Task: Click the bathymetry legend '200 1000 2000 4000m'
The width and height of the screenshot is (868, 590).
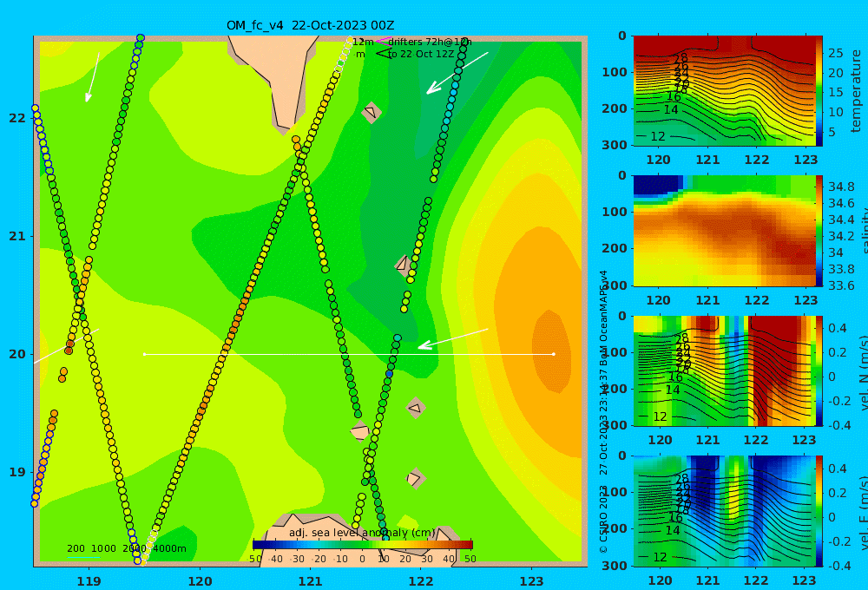Action: [127, 548]
